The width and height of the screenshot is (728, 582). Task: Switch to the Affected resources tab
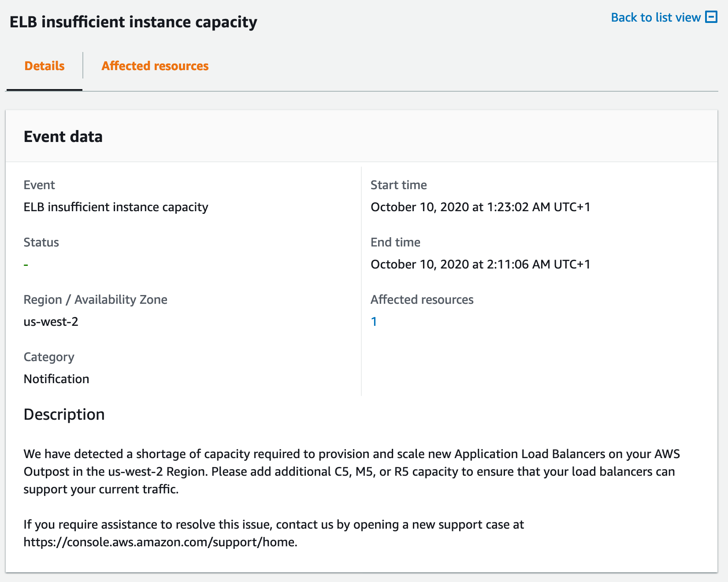155,66
